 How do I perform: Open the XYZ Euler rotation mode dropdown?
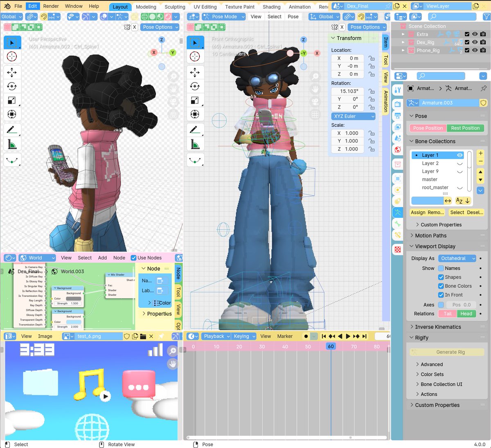point(353,116)
